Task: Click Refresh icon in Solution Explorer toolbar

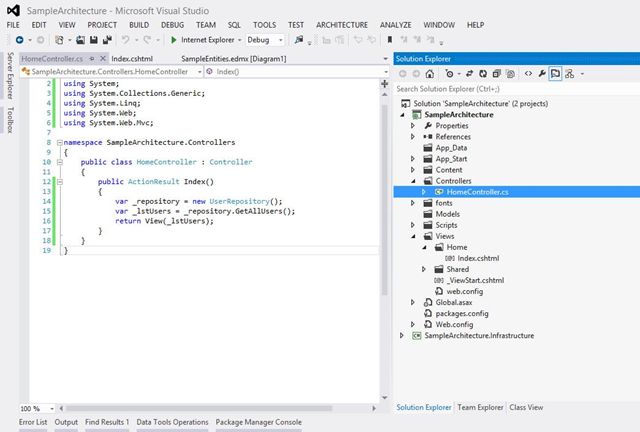Action: pos(483,73)
